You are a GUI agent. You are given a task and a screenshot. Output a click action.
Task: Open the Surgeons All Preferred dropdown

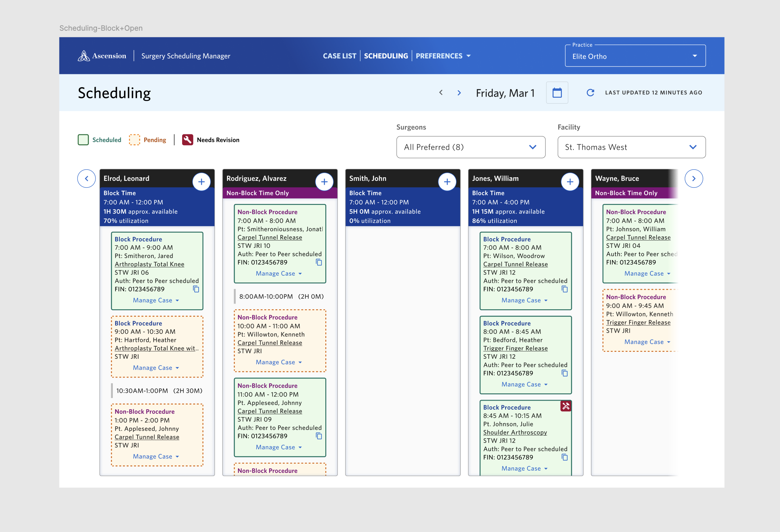471,147
